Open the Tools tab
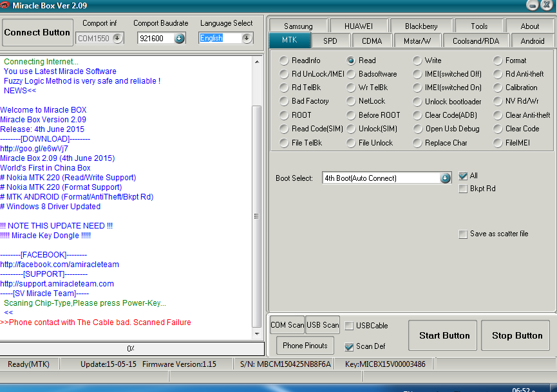 (479, 26)
